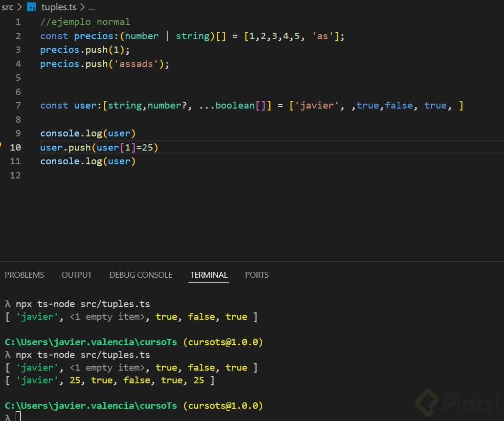The image size is (504, 421).
Task: Click 'precios' variable on line 2
Action: click(93, 36)
